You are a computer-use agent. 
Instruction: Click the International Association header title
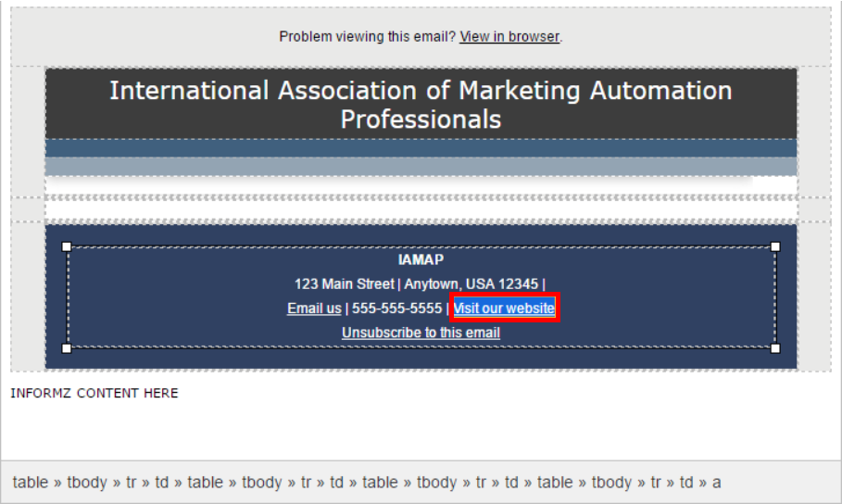point(421,105)
